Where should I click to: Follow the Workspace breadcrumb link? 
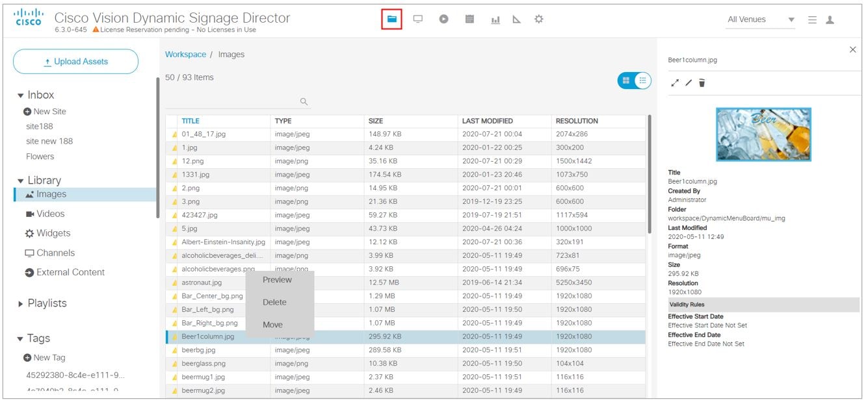point(185,55)
